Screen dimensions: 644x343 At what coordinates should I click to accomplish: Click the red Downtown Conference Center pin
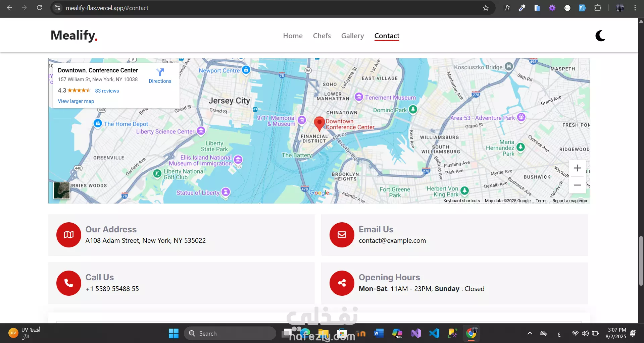point(319,124)
